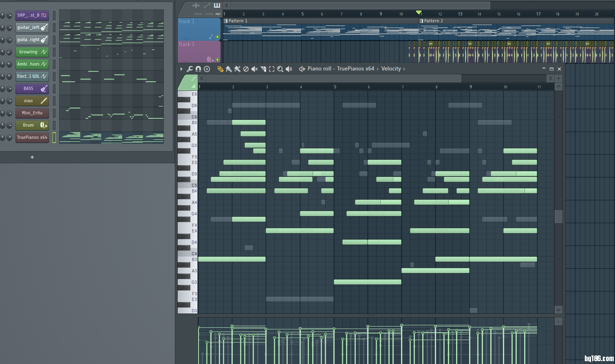Select the Mute tool in piano roll
This screenshot has width=615, height=364.
point(254,69)
